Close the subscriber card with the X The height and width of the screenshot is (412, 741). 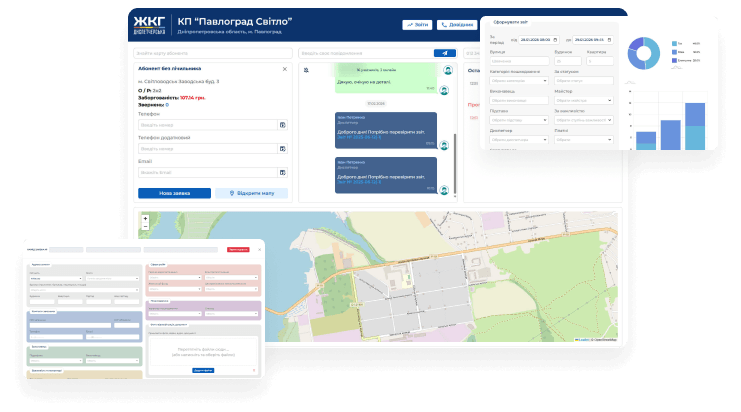tap(284, 69)
